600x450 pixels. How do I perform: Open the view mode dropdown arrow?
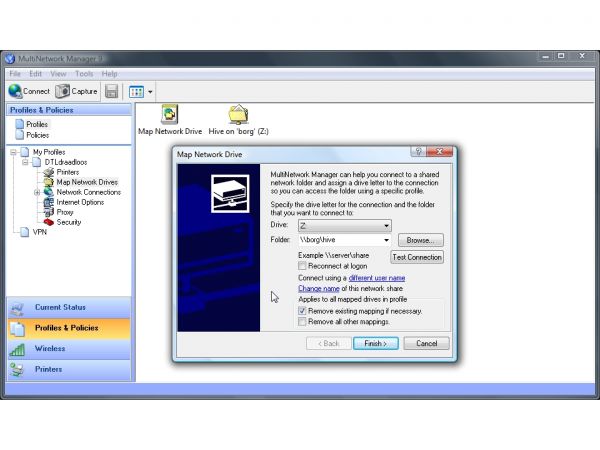pyautogui.click(x=150, y=92)
